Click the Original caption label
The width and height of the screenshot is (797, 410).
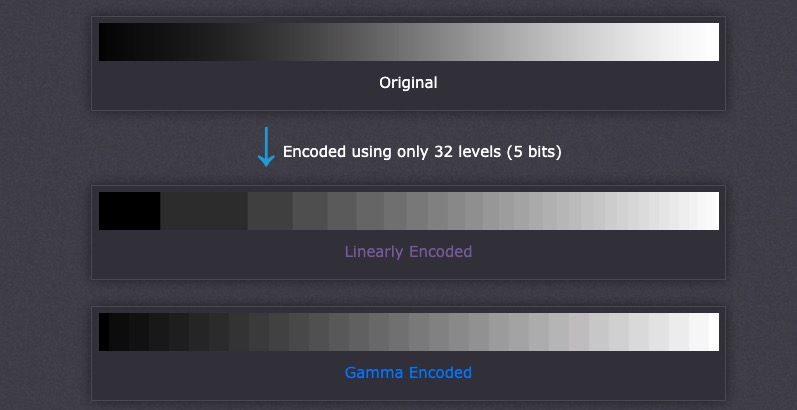408,82
